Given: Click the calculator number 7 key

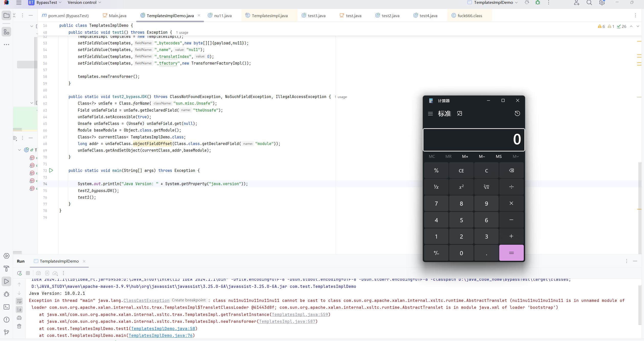Looking at the screenshot, I should coord(436,203).
